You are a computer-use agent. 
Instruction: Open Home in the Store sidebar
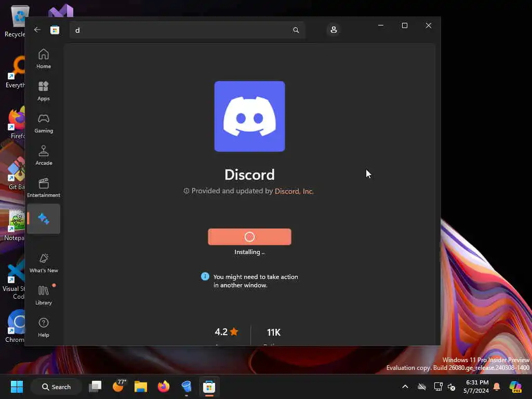click(44, 59)
